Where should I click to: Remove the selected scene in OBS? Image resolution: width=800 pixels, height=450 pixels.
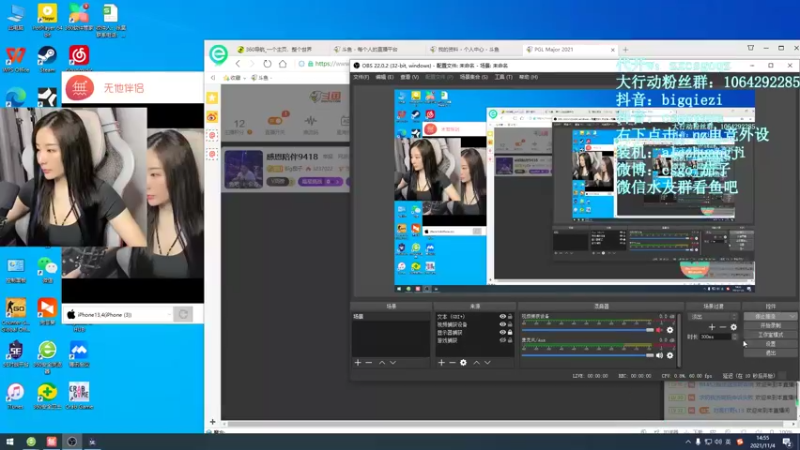[x=369, y=363]
